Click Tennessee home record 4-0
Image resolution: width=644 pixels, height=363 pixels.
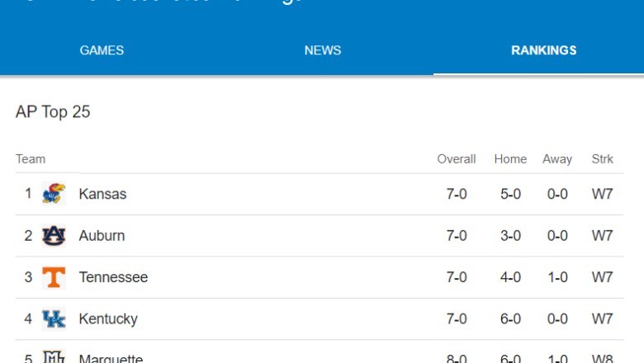510,277
